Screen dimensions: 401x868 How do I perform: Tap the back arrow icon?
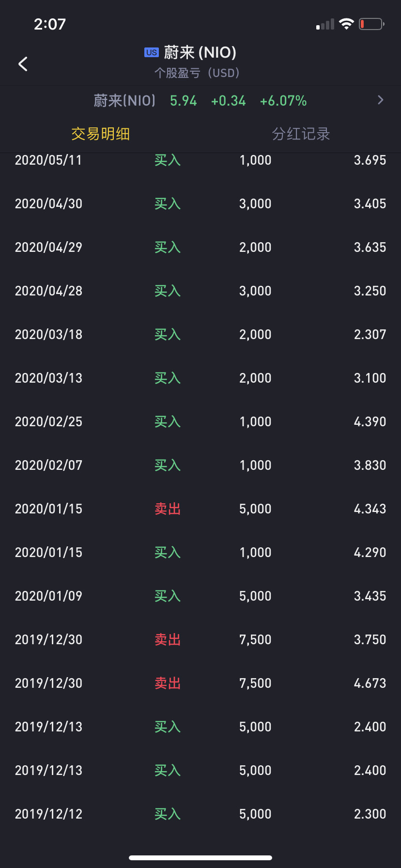[x=23, y=63]
